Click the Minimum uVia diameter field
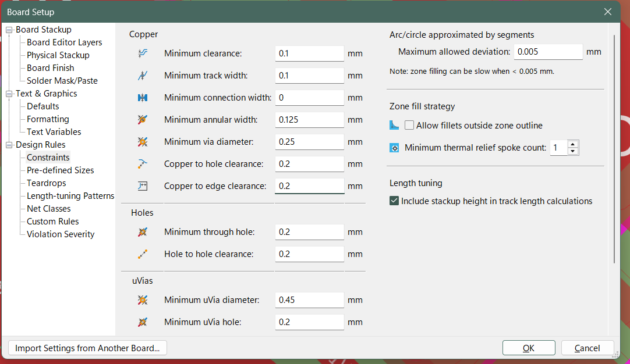Image resolution: width=630 pixels, height=364 pixels. tap(309, 300)
